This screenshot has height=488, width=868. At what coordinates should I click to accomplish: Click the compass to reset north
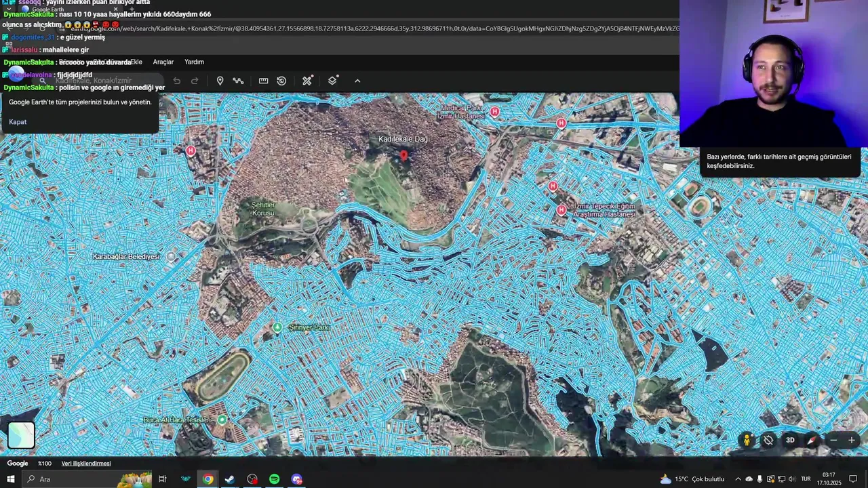click(812, 440)
